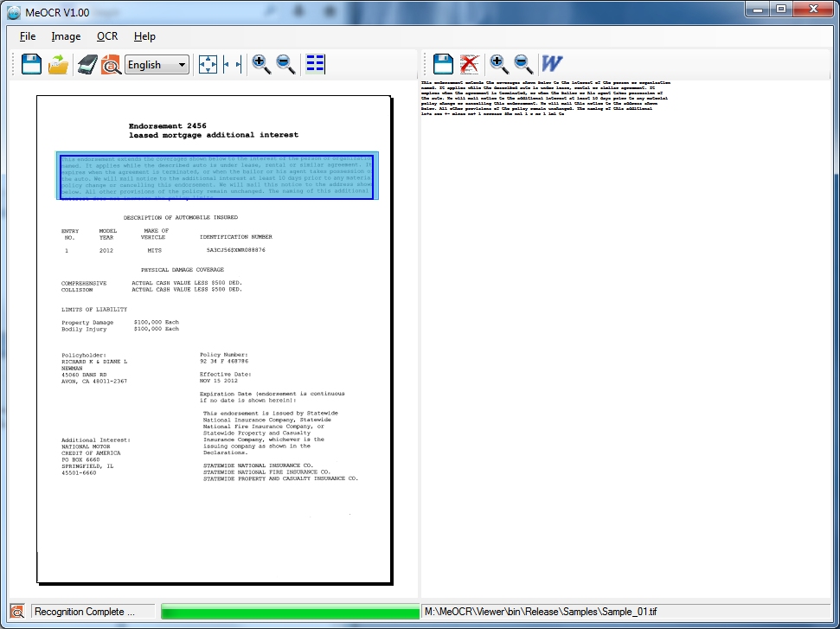Screen dimensions: 840x629
Task: Open the Help menu
Action: 144,36
